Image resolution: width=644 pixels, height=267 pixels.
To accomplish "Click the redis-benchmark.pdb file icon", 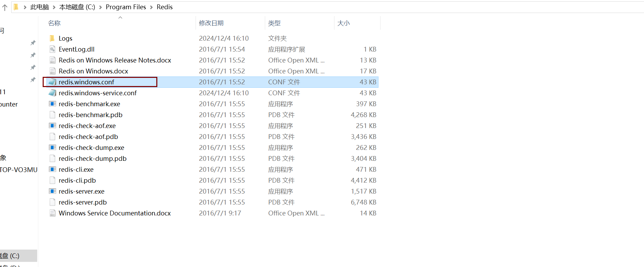I will 52,115.
